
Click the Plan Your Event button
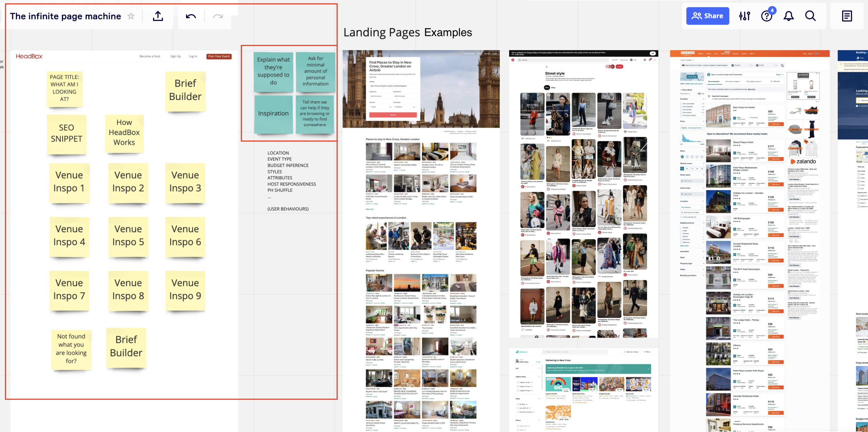(219, 56)
